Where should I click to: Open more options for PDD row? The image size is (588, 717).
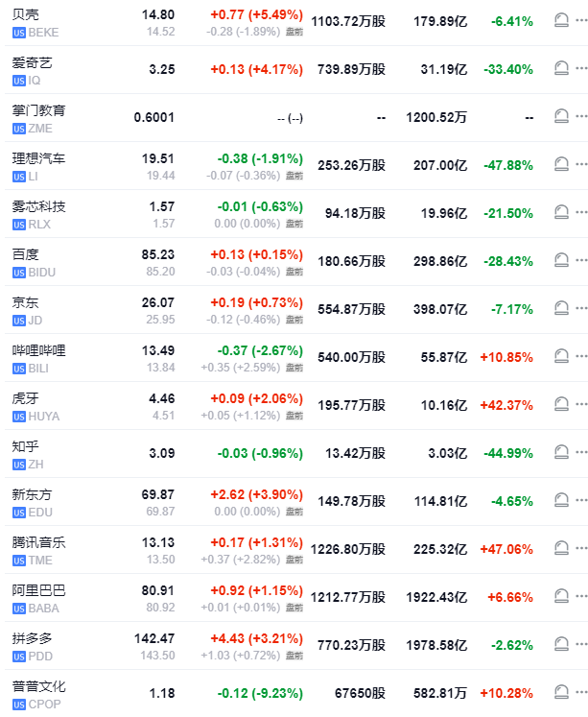pos(581,644)
